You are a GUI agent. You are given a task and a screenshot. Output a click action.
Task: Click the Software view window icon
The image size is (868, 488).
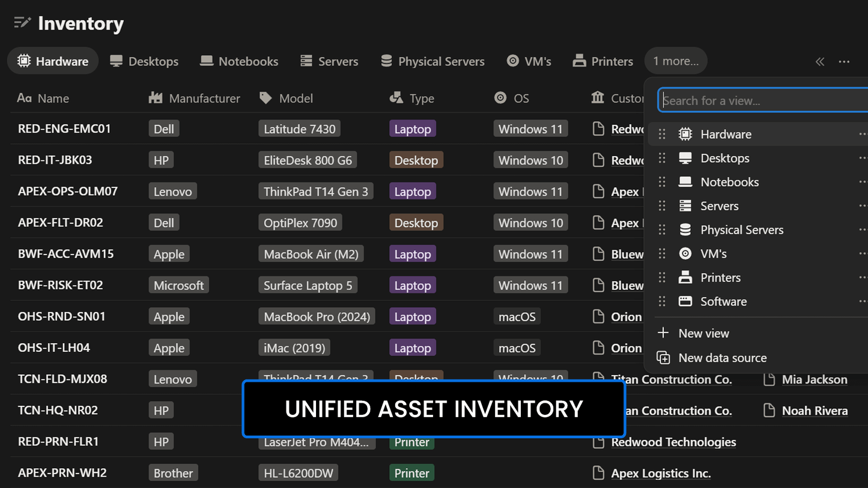[685, 302]
